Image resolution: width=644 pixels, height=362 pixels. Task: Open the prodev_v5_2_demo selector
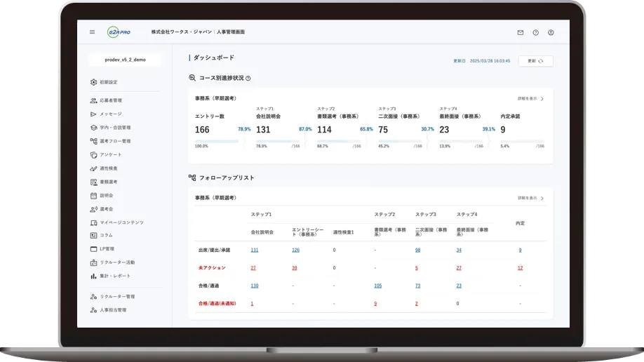click(x=125, y=60)
